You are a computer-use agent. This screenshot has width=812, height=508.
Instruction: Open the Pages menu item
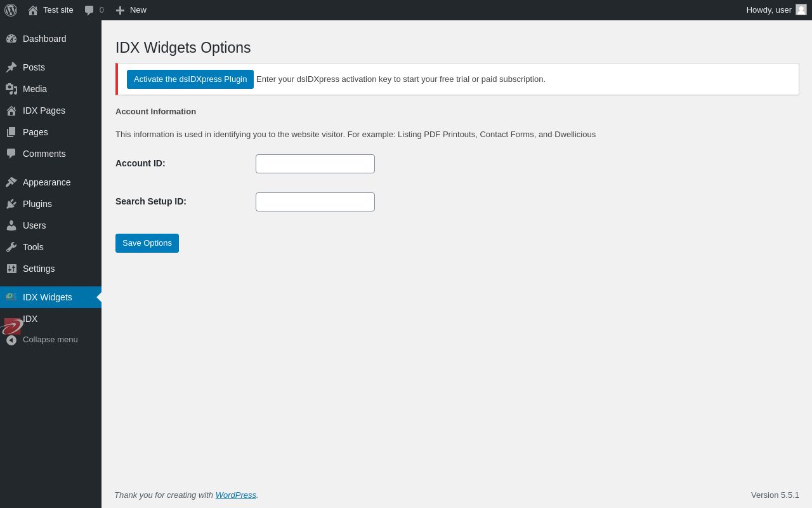tap(51, 132)
